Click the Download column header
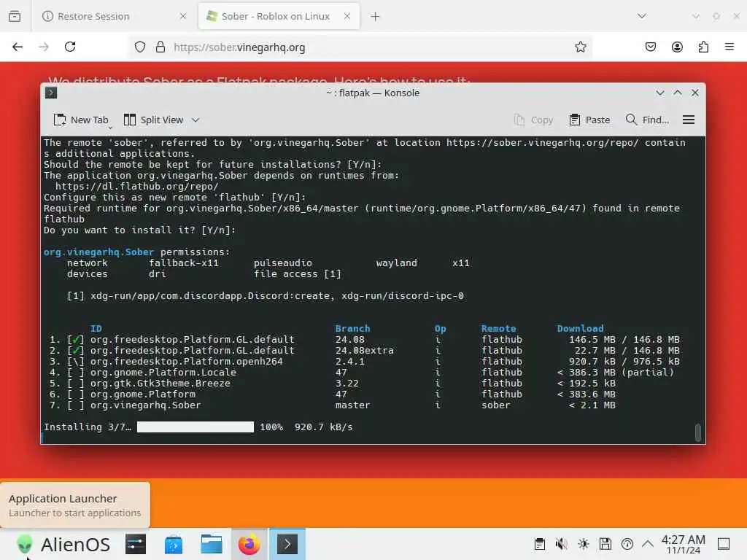Viewport: 747px width, 560px height. click(x=580, y=329)
